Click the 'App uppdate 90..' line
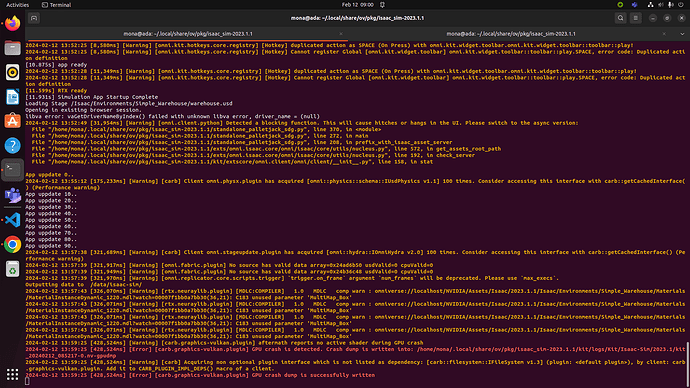 coord(51,246)
